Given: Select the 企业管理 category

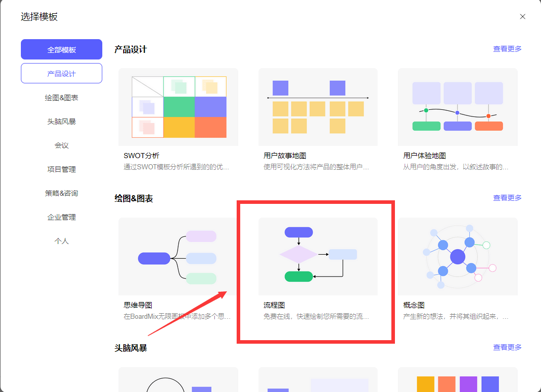Looking at the screenshot, I should (62, 217).
